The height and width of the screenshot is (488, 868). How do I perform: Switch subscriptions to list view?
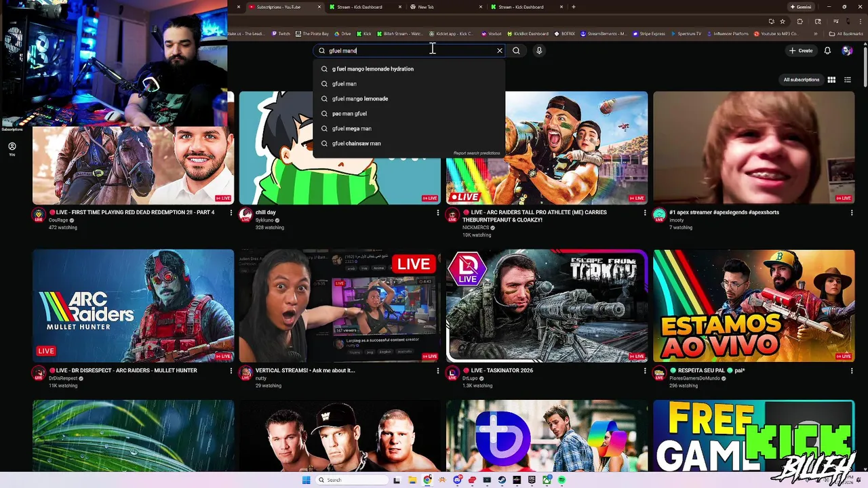(x=848, y=80)
